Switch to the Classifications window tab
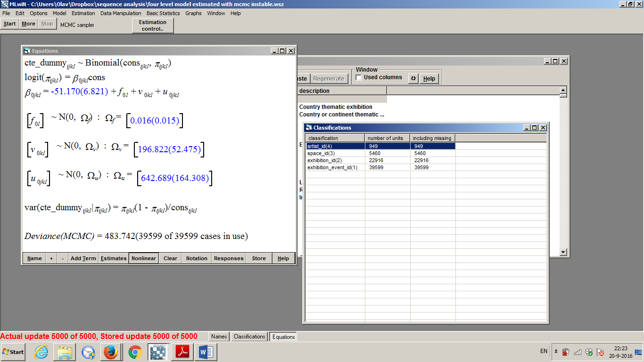Image resolution: width=644 pixels, height=362 pixels. [x=249, y=337]
